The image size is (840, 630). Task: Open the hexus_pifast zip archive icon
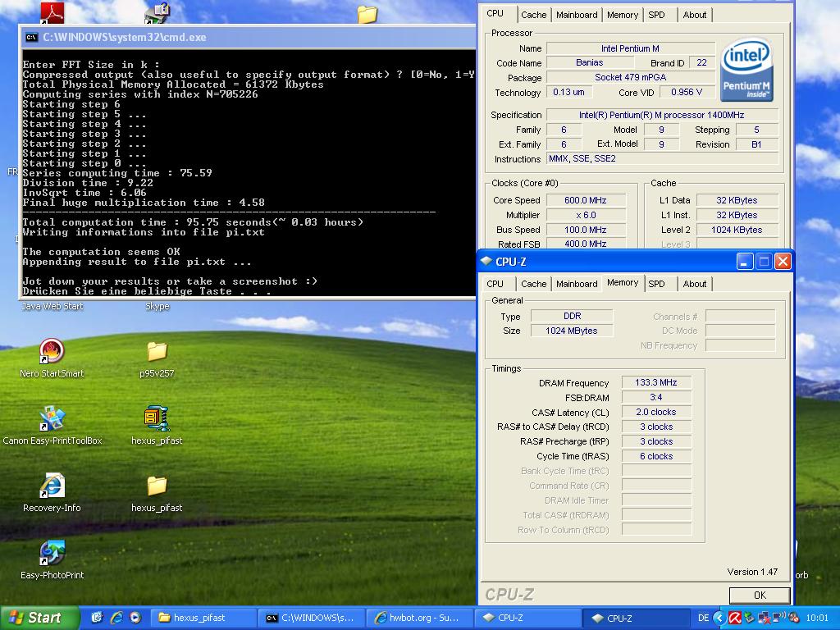click(x=157, y=418)
